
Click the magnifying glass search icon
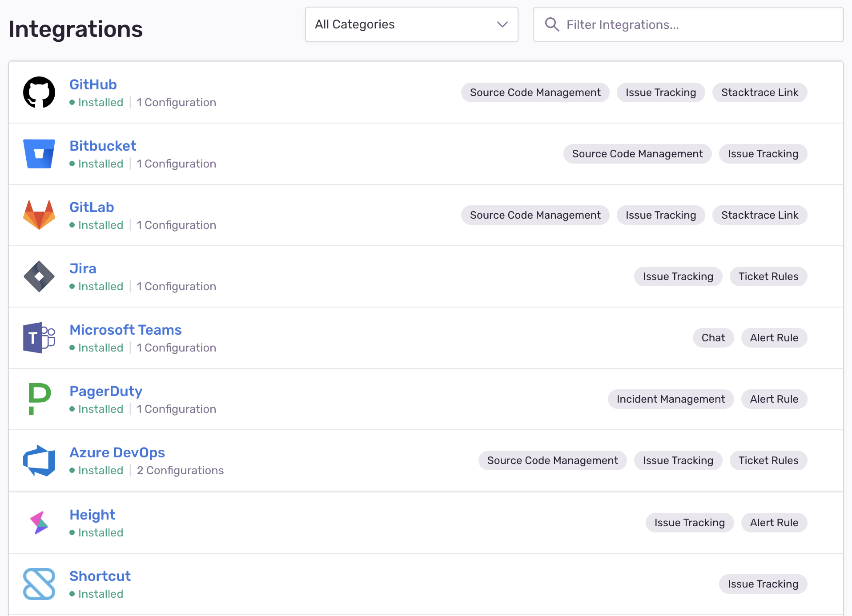[552, 24]
